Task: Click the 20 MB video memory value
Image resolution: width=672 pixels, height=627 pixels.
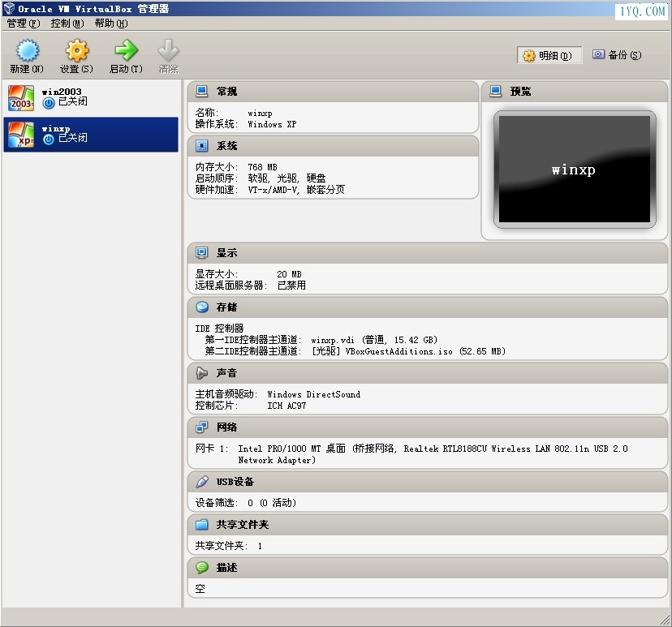Action: tap(289, 274)
